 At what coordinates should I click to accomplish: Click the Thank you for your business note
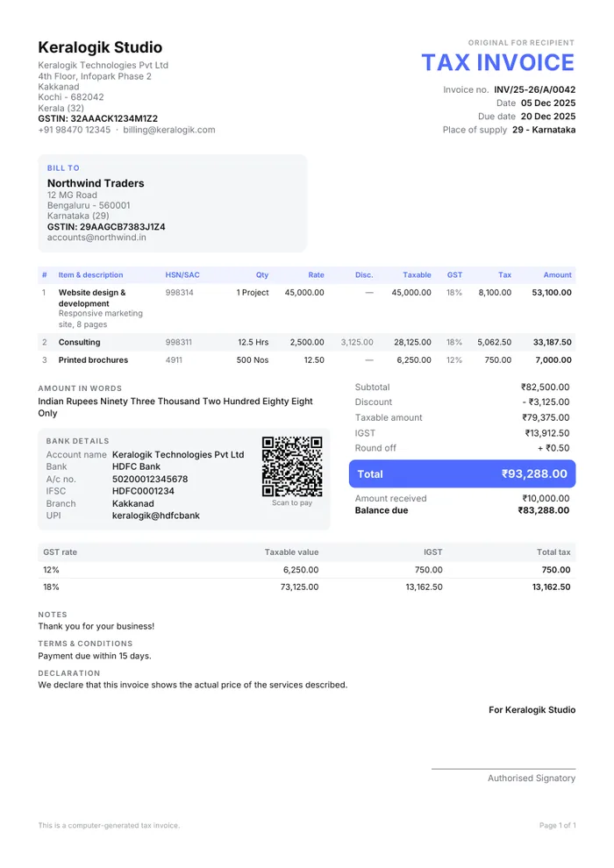(x=96, y=626)
